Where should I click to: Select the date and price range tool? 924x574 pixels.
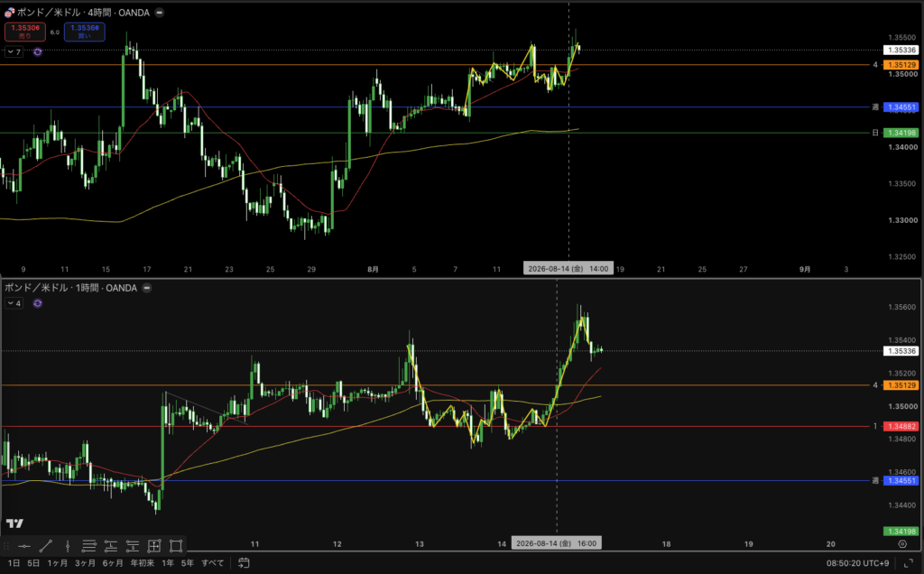154,546
